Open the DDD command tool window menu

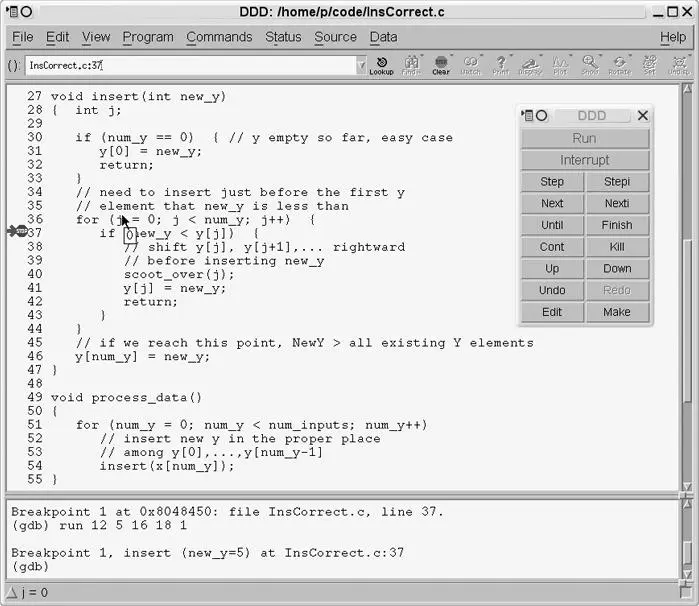pyautogui.click(x=527, y=116)
